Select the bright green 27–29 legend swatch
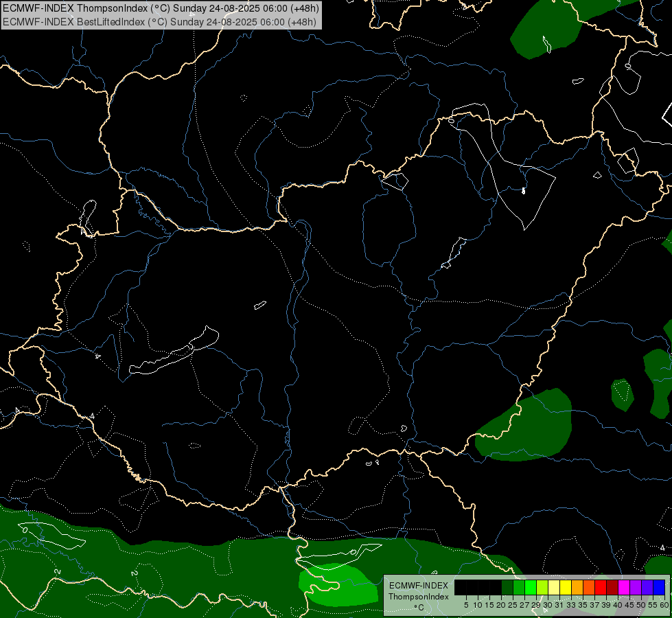This screenshot has width=672, height=618. (x=531, y=587)
